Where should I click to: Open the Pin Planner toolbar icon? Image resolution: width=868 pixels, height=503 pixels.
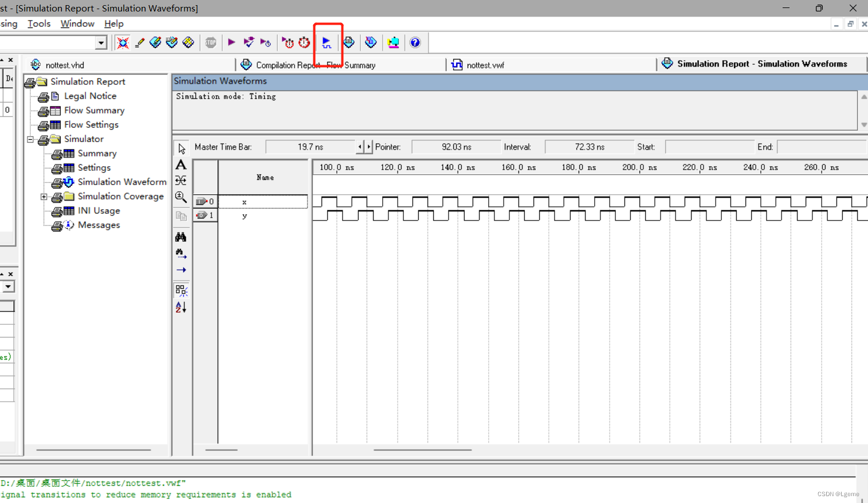172,42
